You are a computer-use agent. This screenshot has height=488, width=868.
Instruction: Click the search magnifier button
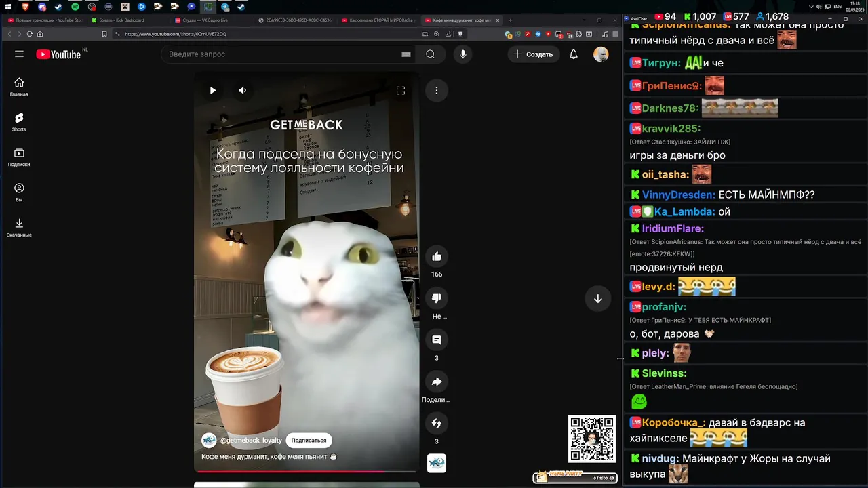point(431,54)
